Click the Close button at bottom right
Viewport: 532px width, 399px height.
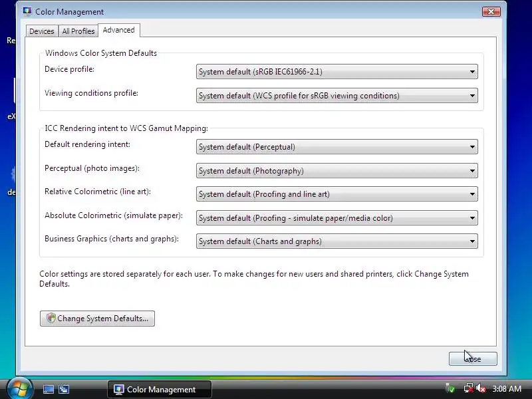click(473, 358)
